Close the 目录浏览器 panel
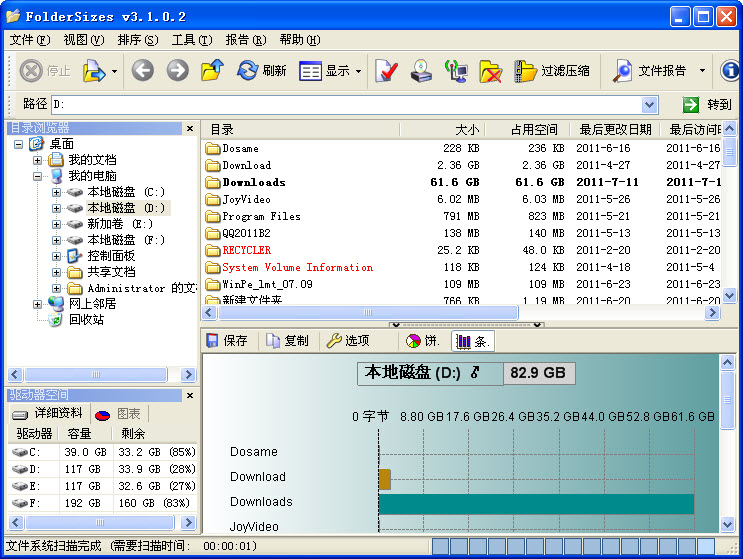 tap(190, 128)
